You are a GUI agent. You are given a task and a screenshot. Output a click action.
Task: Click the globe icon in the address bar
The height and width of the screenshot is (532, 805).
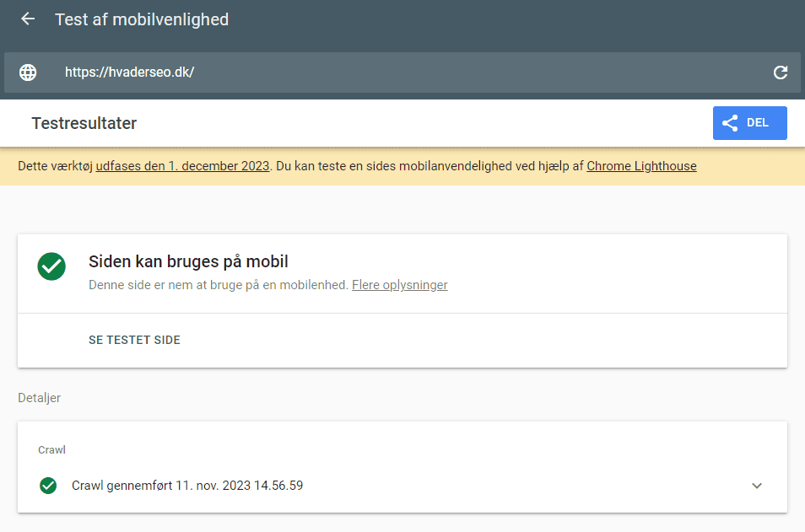click(x=28, y=73)
